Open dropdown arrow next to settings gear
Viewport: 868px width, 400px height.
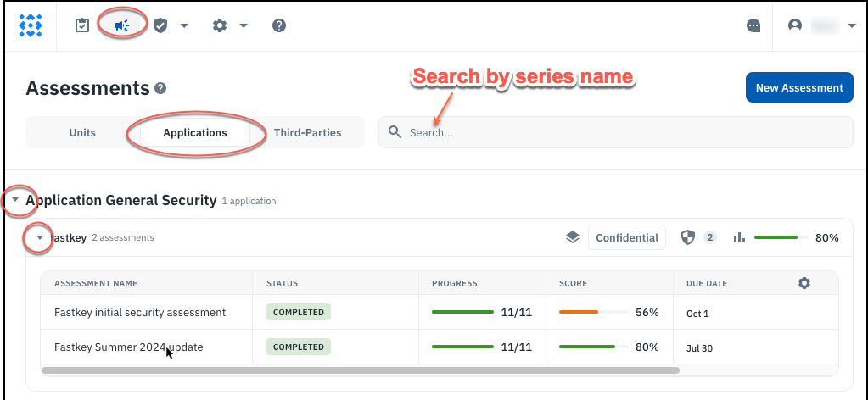point(244,25)
